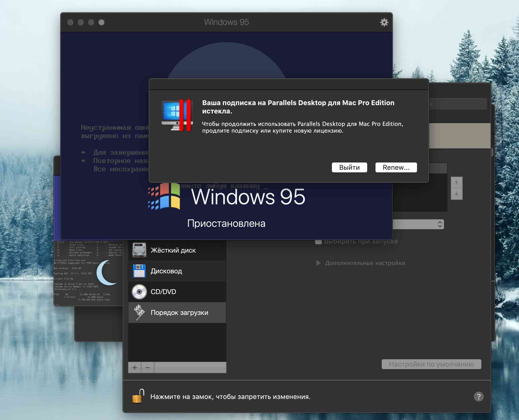The height and width of the screenshot is (420, 519).
Task: Remove hardware device with minus button
Action: pyautogui.click(x=148, y=368)
